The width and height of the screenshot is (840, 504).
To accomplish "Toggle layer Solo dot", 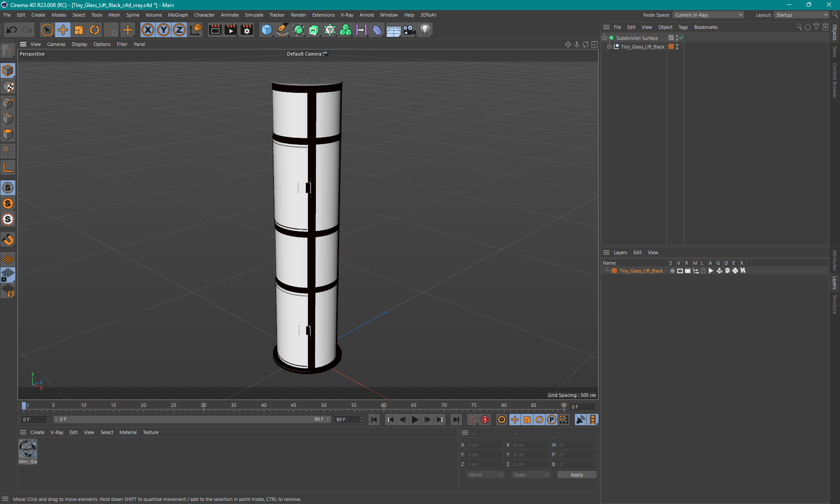I will 672,271.
